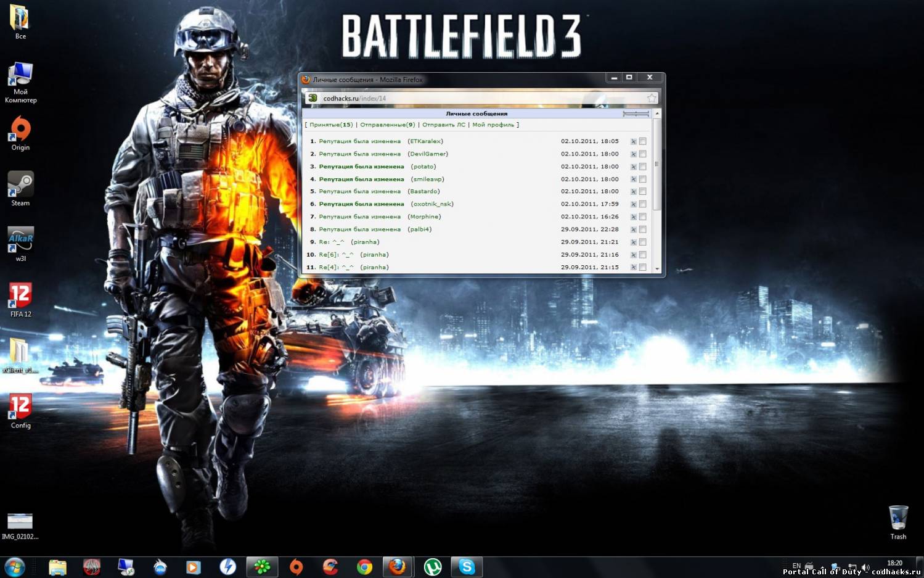
Task: Click the date 02.10.2011, 17:59
Action: coord(589,204)
